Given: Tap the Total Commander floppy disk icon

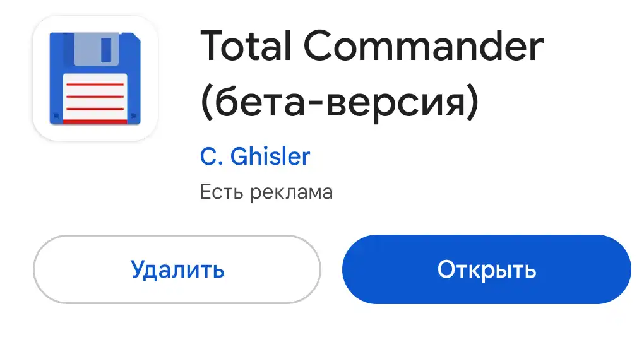Looking at the screenshot, I should tap(95, 78).
